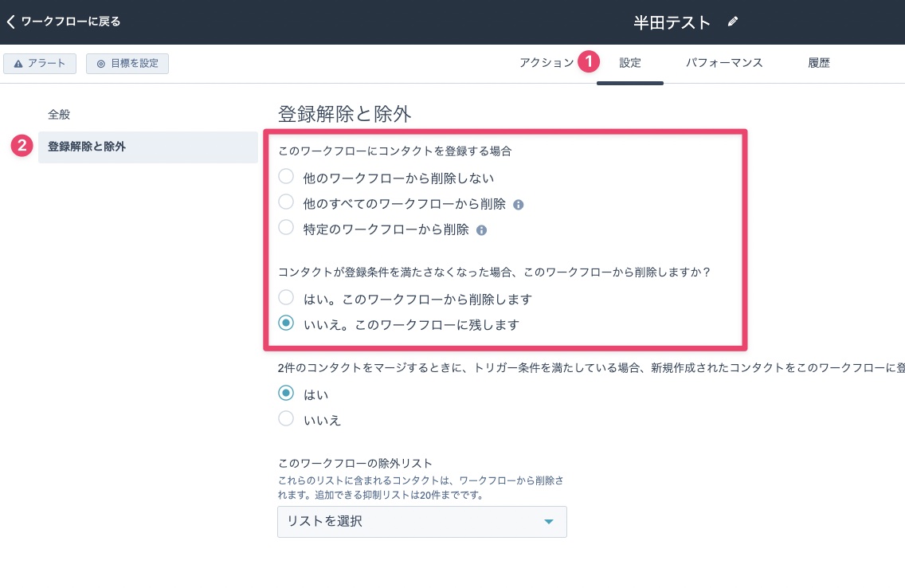Select 他のワークフローから削除しない radio option
This screenshot has height=588, width=905.
click(x=286, y=177)
